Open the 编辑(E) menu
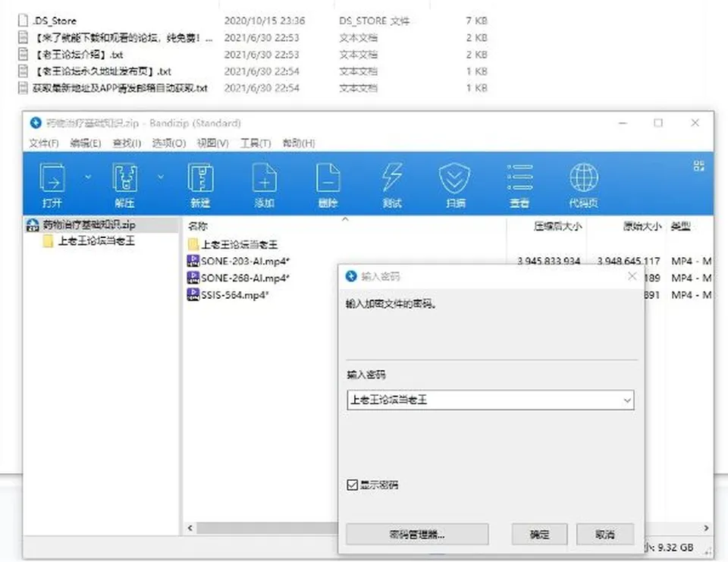Image resolution: width=728 pixels, height=562 pixels. (x=86, y=143)
